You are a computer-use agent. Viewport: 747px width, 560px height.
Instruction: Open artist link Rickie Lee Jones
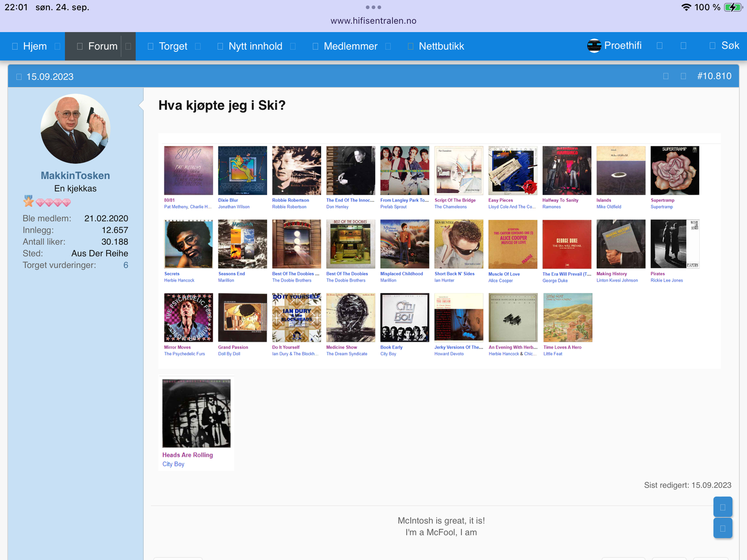667,281
